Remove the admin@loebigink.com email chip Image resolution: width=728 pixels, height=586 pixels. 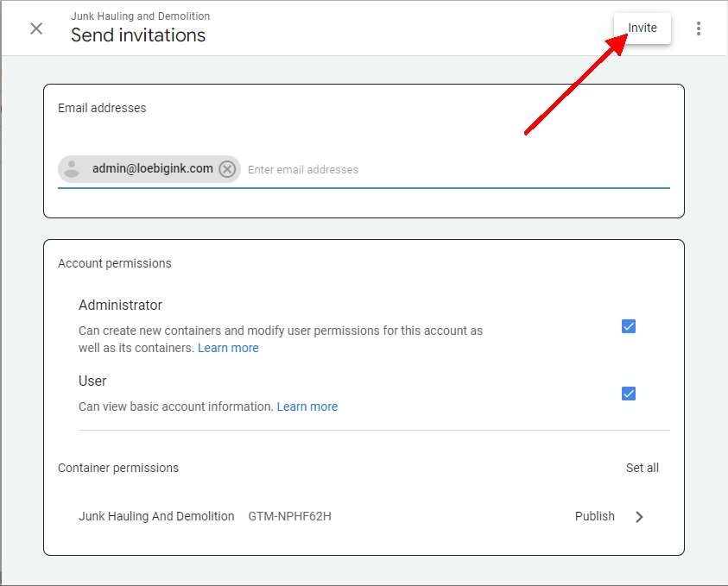click(227, 169)
